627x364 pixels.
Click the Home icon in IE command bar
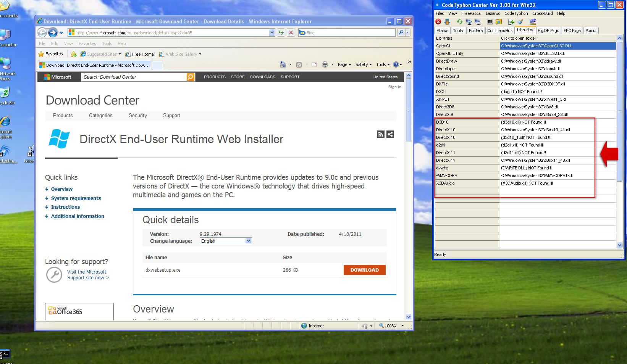[283, 64]
